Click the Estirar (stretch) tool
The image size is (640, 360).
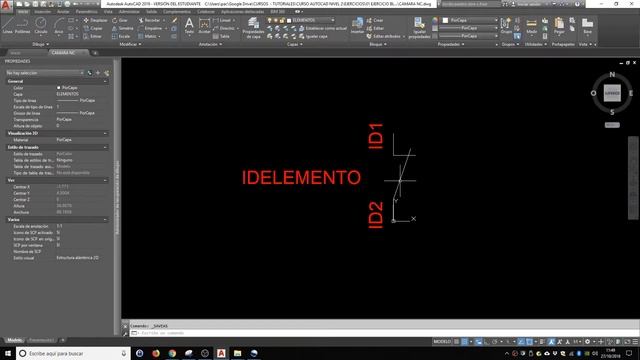[93, 36]
